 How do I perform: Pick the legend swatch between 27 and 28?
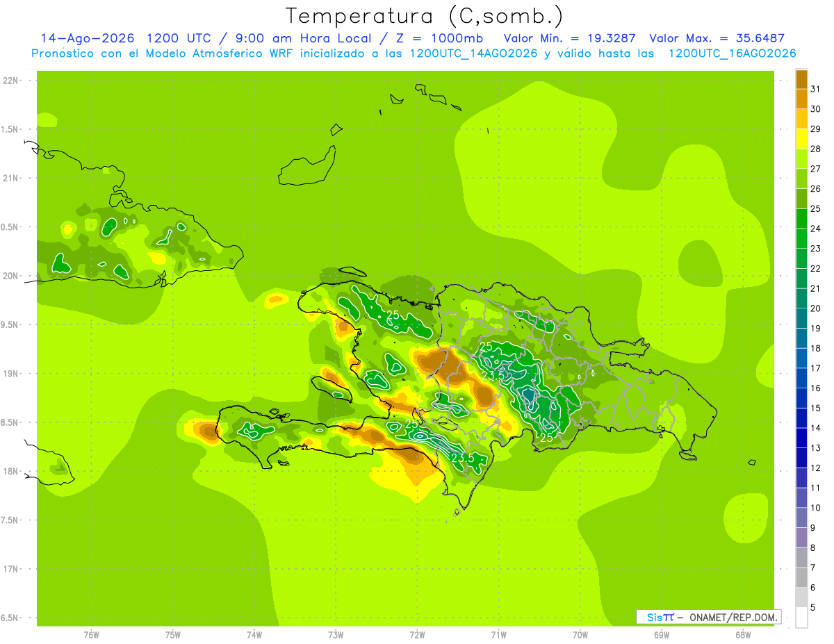tap(801, 159)
